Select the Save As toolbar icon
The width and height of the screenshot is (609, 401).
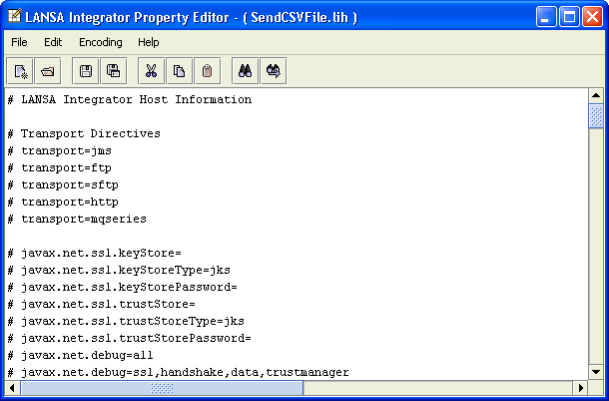click(x=113, y=71)
